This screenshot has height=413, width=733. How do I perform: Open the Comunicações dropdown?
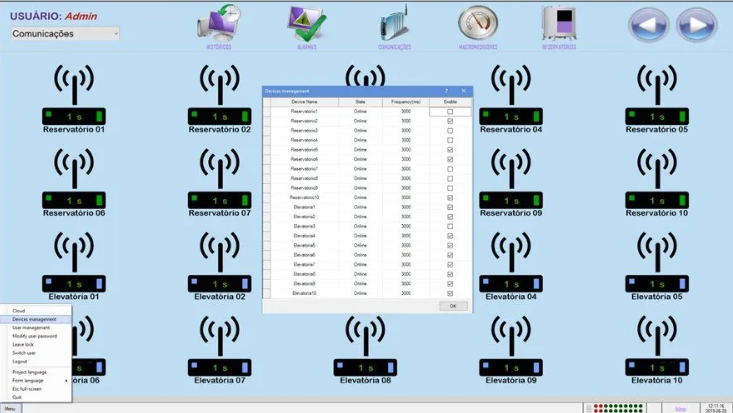pos(65,34)
